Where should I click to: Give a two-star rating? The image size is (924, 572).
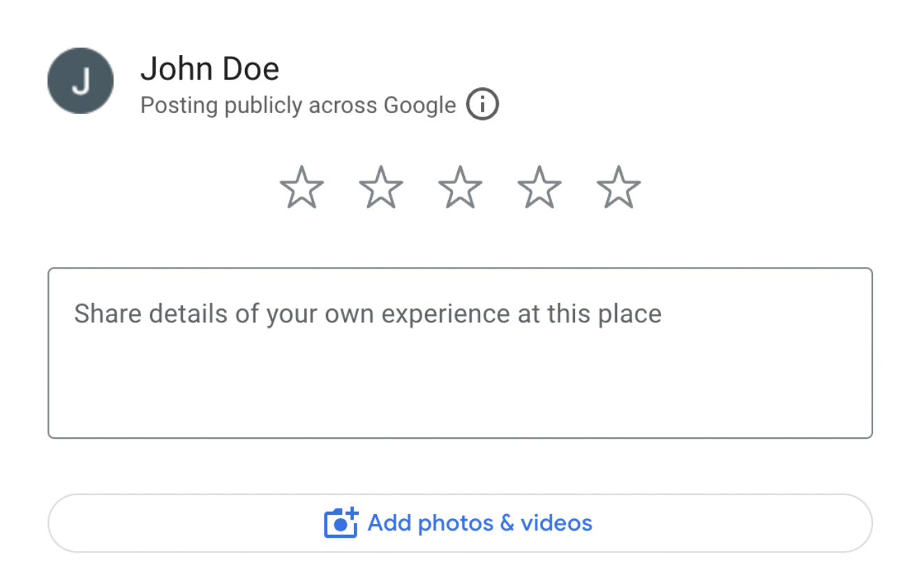click(x=381, y=187)
